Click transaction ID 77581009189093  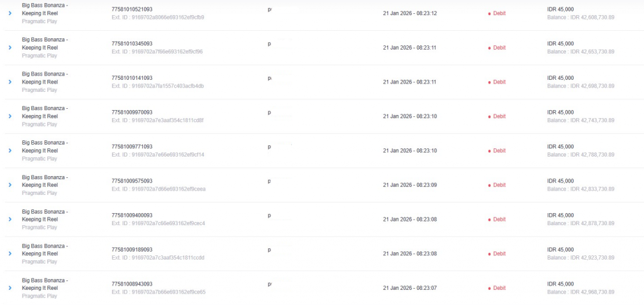pos(131,250)
